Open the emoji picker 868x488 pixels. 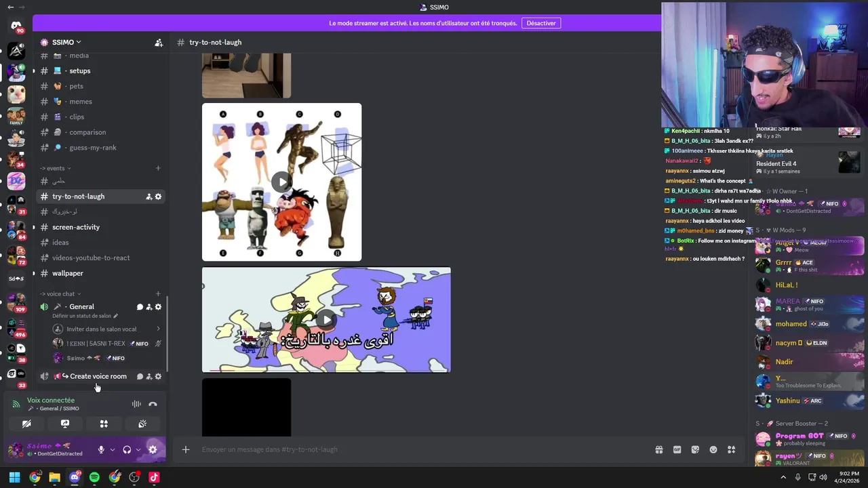(713, 449)
